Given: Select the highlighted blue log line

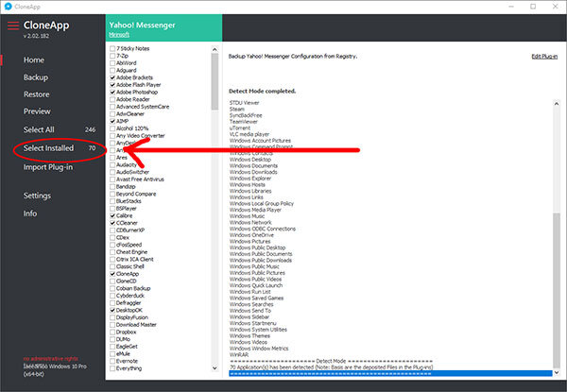Looking at the screenshot, I should tap(390, 373).
